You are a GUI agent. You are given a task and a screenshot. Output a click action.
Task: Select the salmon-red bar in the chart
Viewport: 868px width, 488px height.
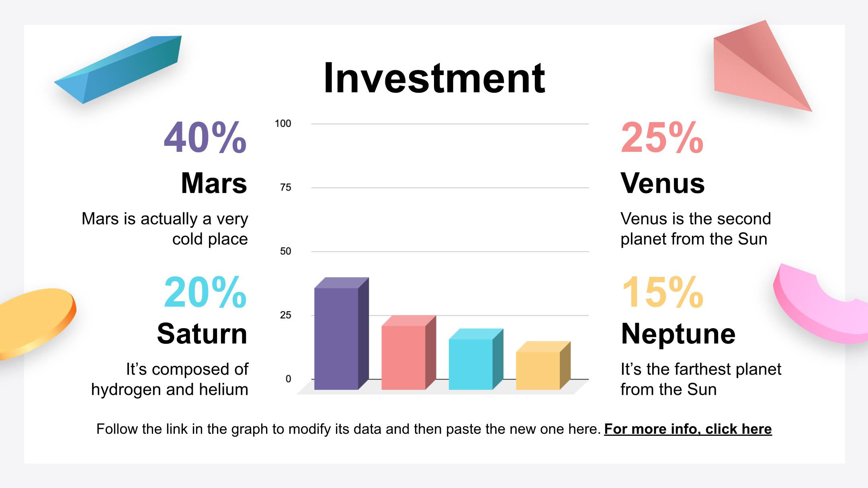coord(404,357)
